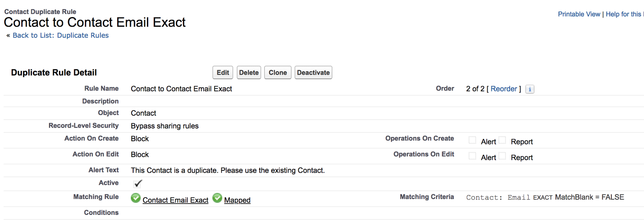Click the Active checkmark indicator
This screenshot has height=221, width=644.
point(138,184)
